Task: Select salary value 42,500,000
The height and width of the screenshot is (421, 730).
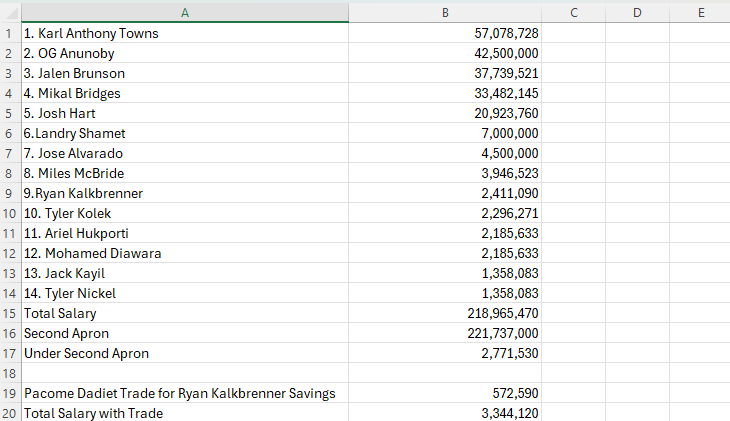Action: tap(445, 53)
